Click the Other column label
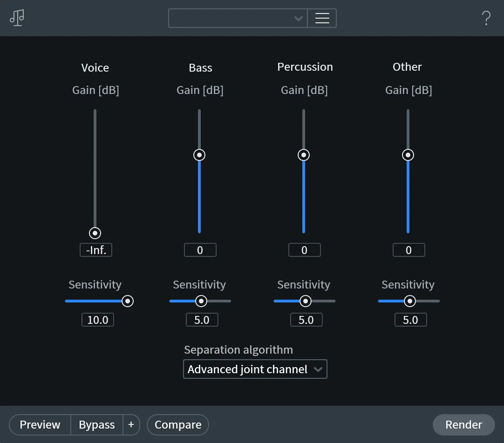The image size is (504, 443). tap(407, 67)
